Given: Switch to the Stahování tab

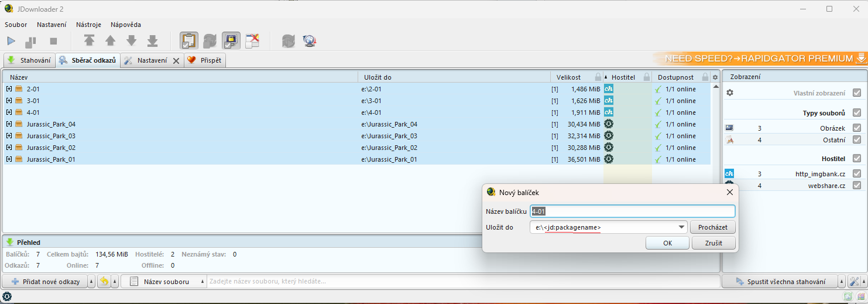Looking at the screenshot, I should (29, 60).
